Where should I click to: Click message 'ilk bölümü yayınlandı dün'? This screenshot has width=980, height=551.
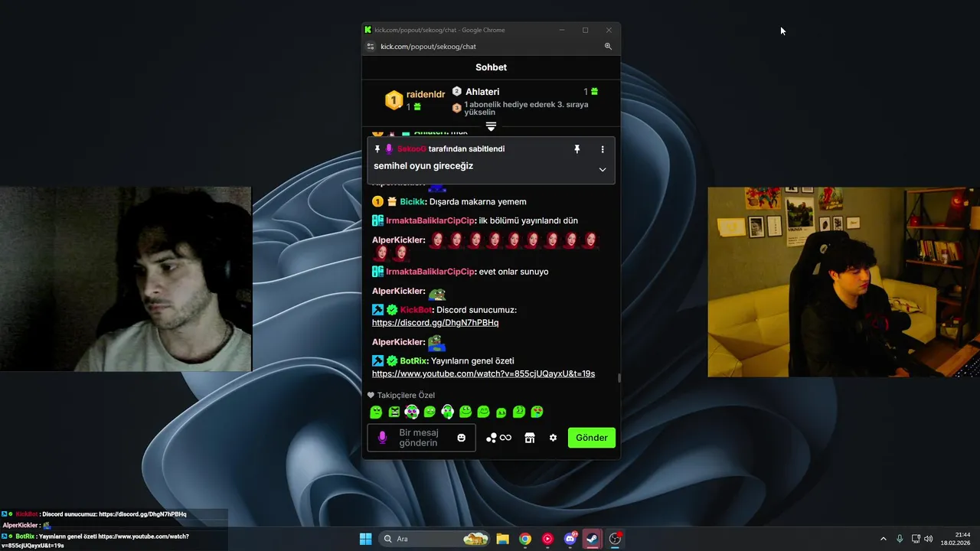[x=528, y=220]
